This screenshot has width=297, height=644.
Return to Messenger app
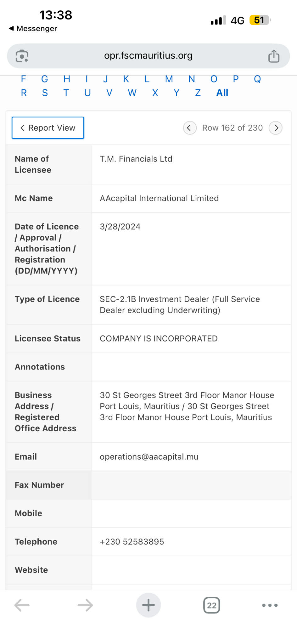(33, 29)
